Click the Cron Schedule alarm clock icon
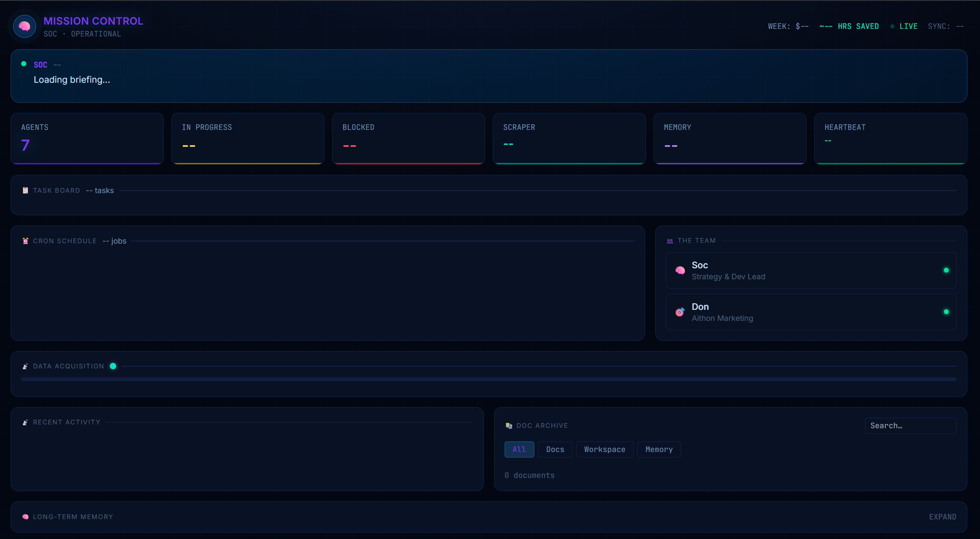 click(25, 241)
